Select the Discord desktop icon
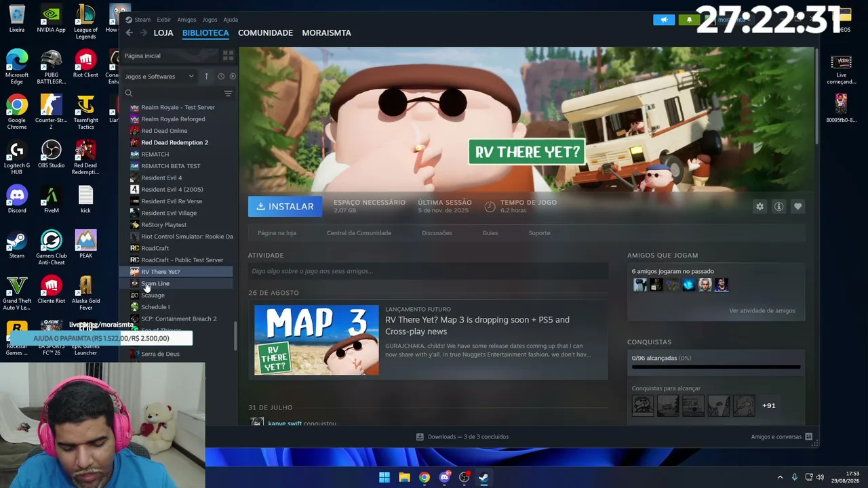Screen dimensions: 868x488 [17, 200]
